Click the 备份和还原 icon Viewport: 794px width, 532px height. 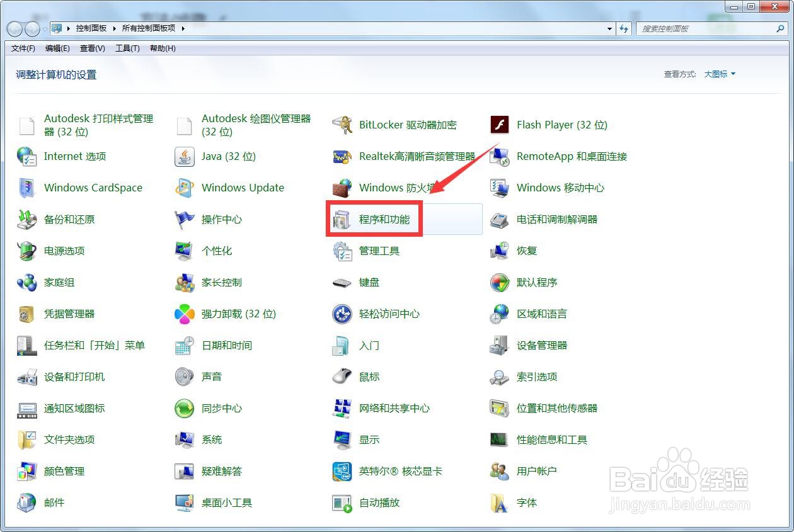(27, 219)
